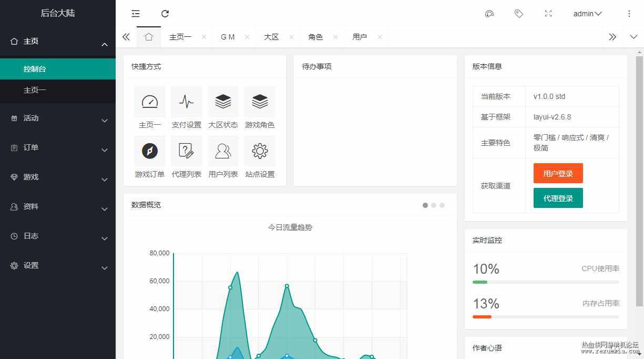Open the admin user dropdown
Screen dimensions: 644x359
click(x=588, y=14)
